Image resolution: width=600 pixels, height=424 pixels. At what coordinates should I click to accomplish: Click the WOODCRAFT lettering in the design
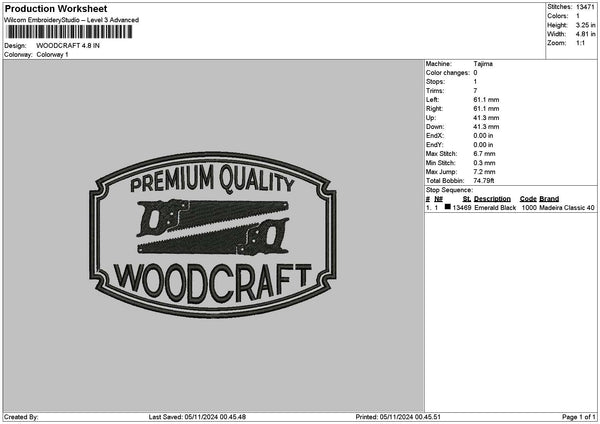tap(213, 282)
